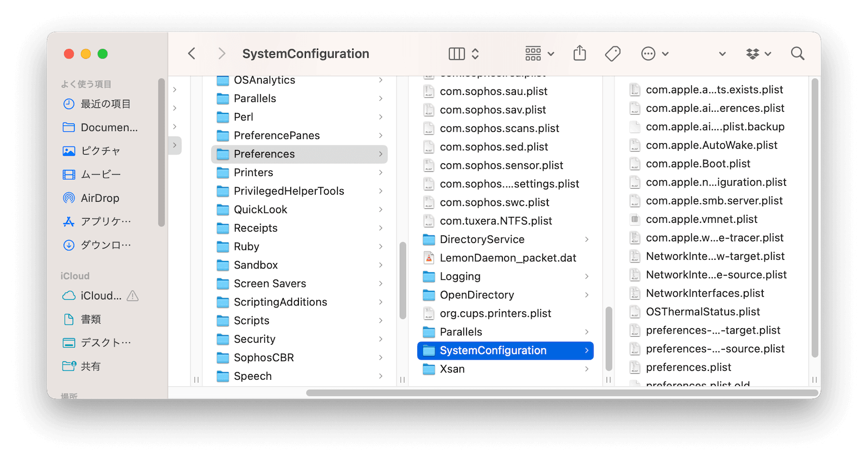
Task: Select the PreferencePanes folder
Action: coord(299,135)
